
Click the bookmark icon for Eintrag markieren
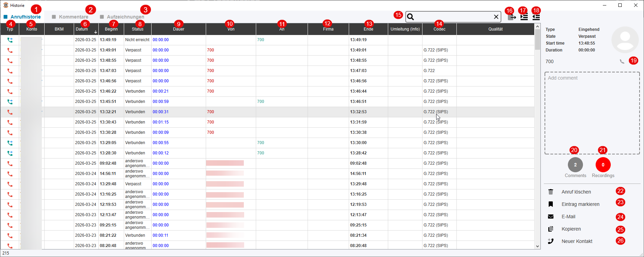tap(551, 204)
